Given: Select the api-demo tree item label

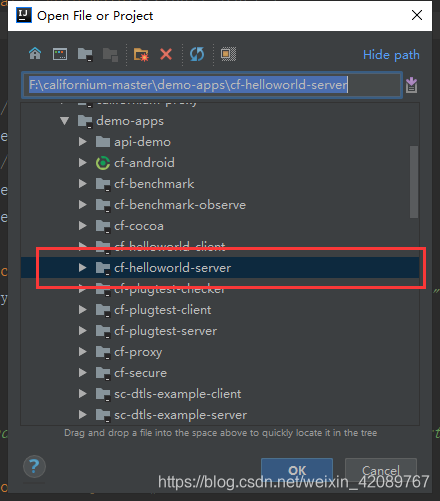Looking at the screenshot, I should [x=142, y=142].
